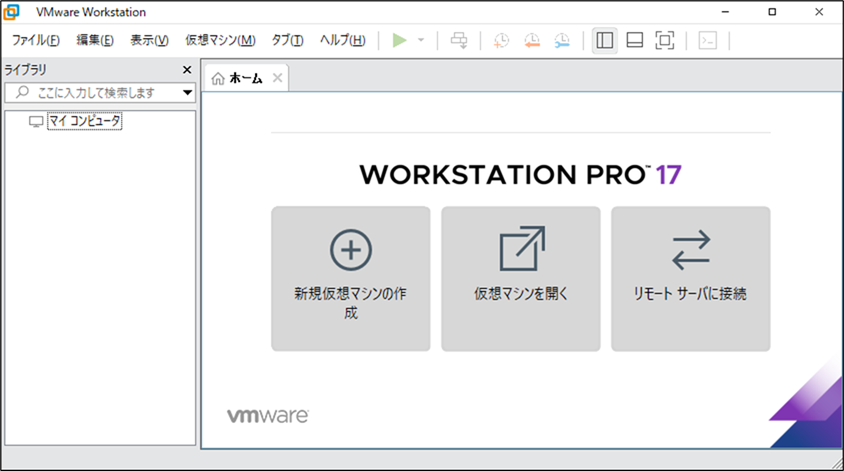Close the ライブラリ panel
Screen dimensions: 844x471
pos(187,70)
